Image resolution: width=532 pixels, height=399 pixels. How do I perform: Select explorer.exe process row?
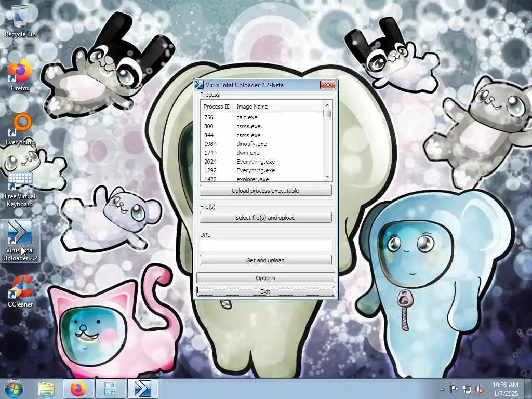[x=262, y=179]
